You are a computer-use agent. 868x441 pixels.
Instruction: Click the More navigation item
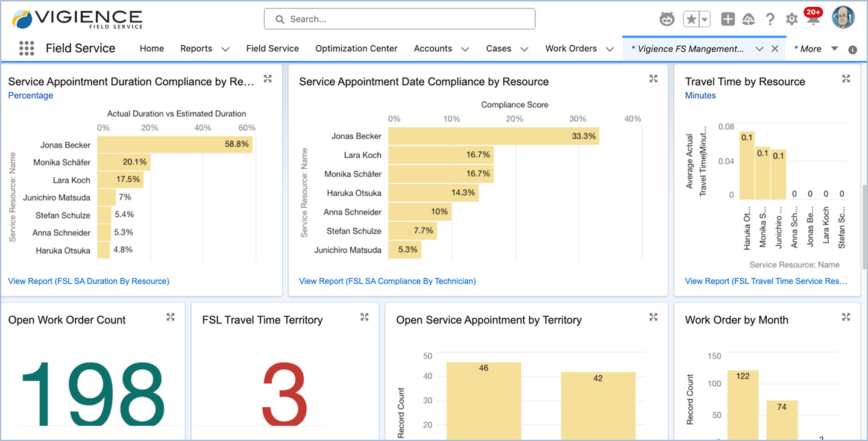(808, 49)
